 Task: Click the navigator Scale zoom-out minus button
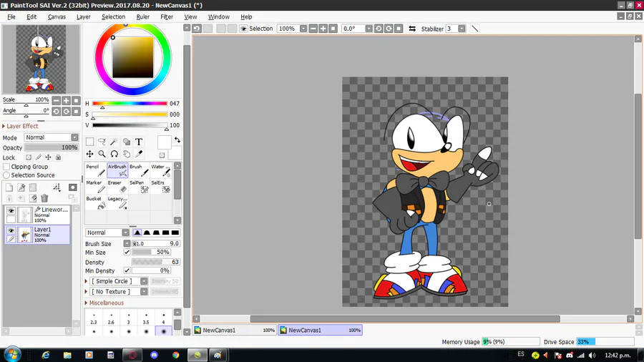(x=57, y=100)
